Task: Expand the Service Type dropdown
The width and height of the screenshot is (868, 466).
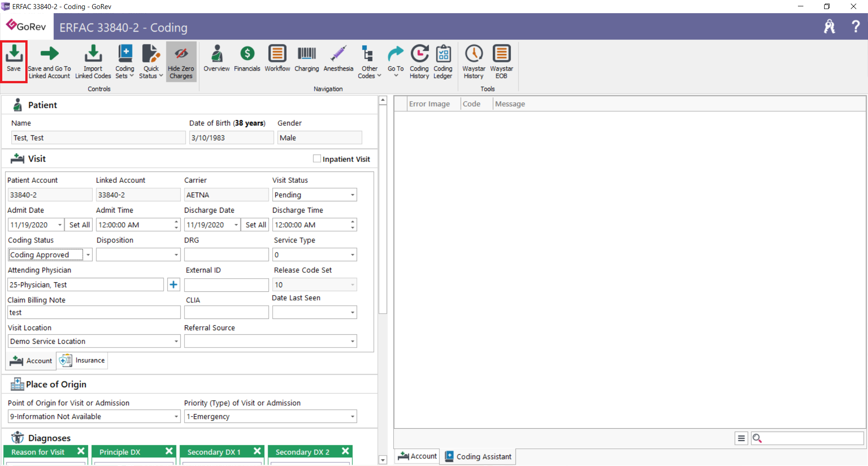Action: click(353, 255)
